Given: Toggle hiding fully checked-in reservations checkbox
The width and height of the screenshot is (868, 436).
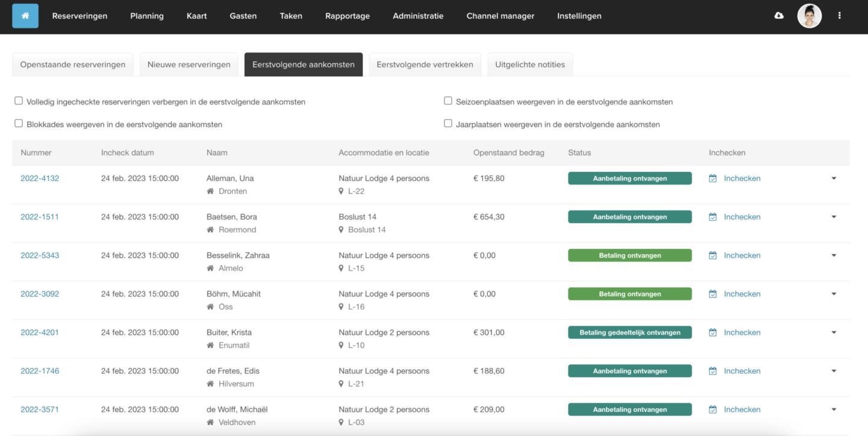Looking at the screenshot, I should (x=19, y=101).
